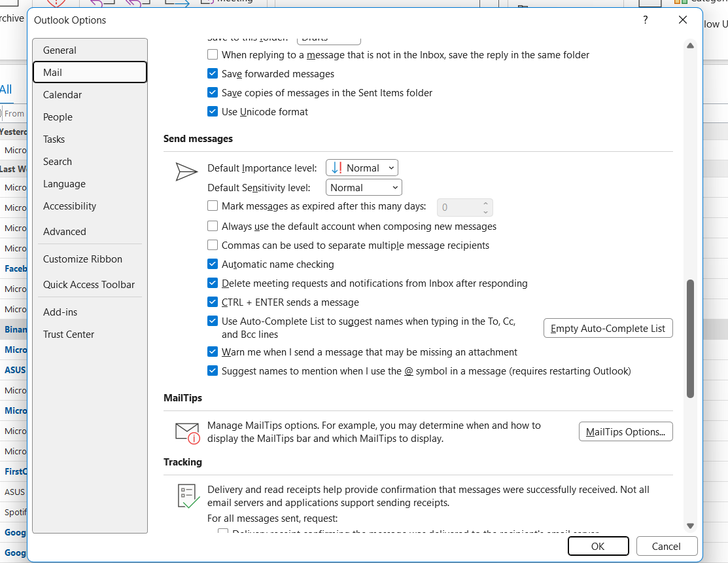
Task: Click the Send messages paper plane icon
Action: pos(186,172)
